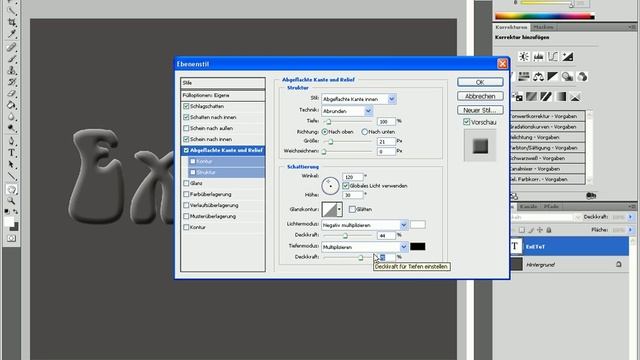Uncheck the Schlagschatten effect
This screenshot has height=360, width=640.
pos(186,106)
